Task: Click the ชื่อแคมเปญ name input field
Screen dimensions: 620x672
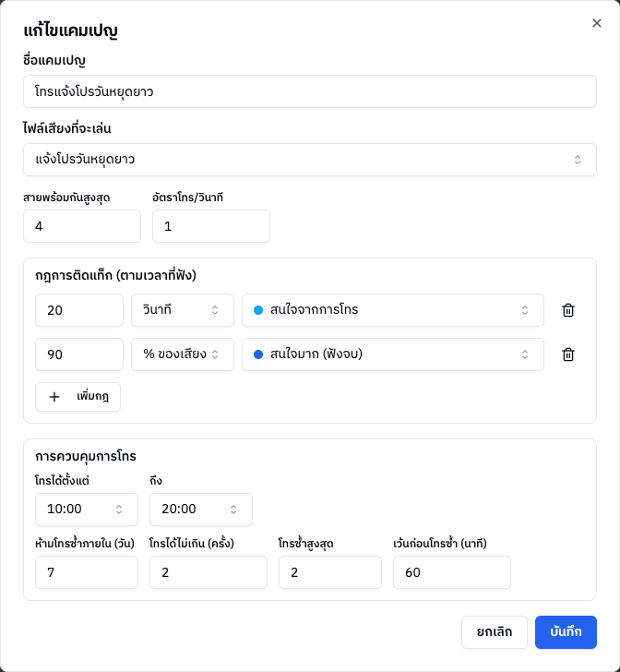Action: tap(310, 91)
